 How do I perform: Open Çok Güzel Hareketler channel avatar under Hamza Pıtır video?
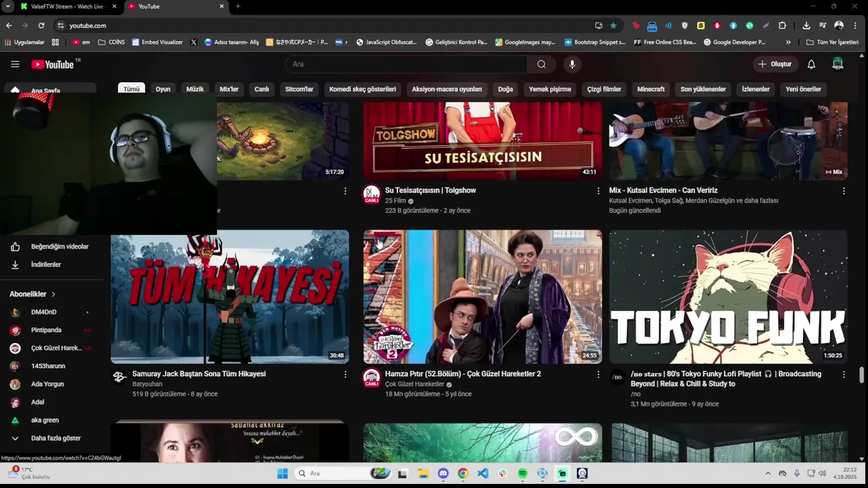[x=372, y=378]
